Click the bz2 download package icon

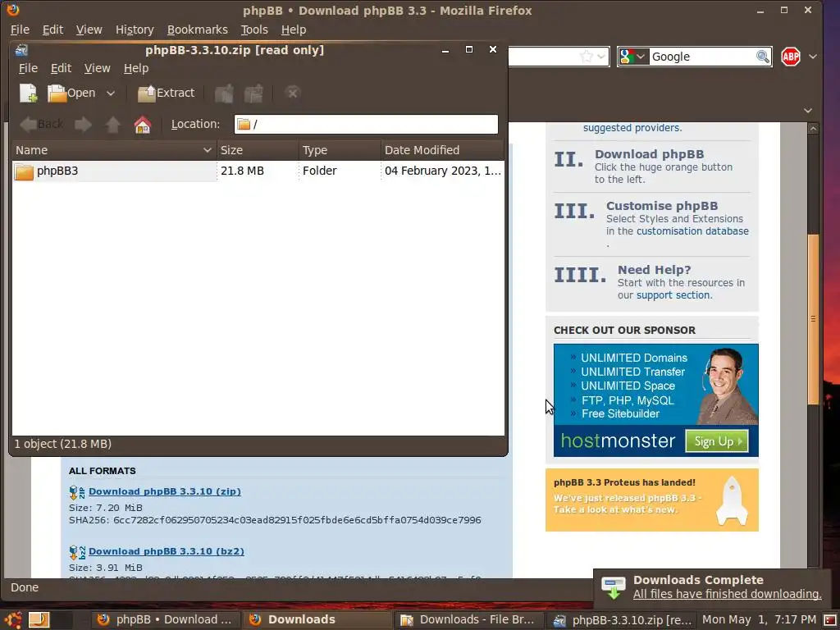[76, 552]
